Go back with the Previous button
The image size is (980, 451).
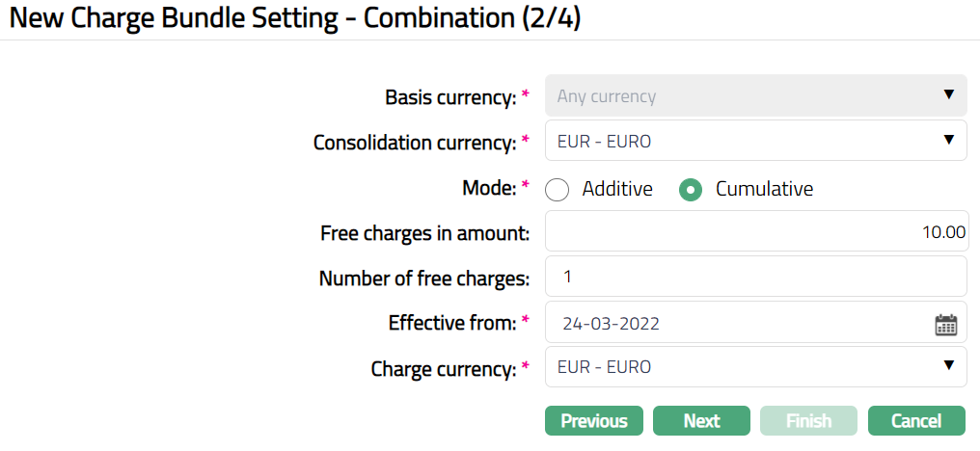point(594,420)
